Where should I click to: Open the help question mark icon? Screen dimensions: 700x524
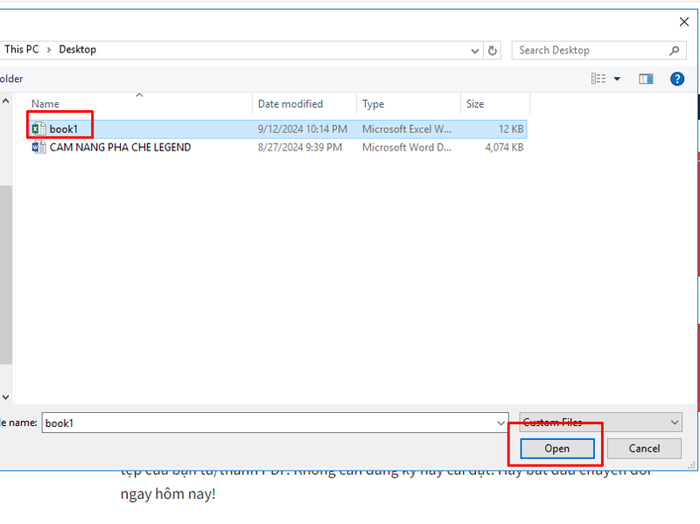pos(677,79)
